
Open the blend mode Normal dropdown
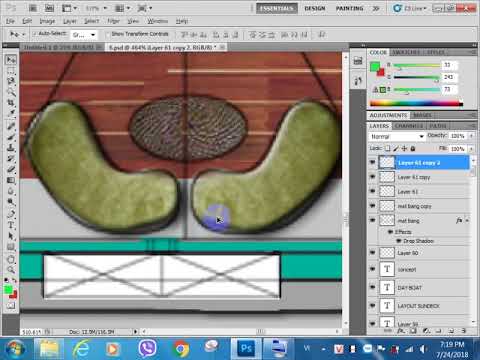[397, 136]
